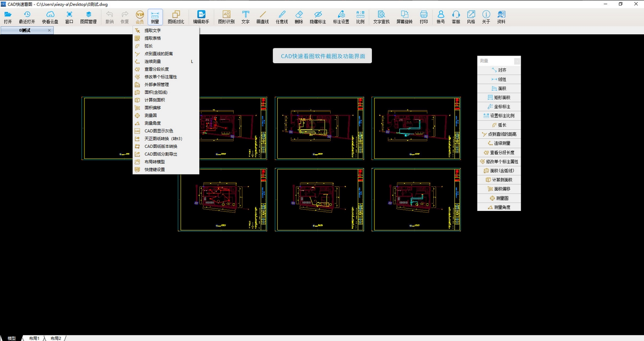644x341 pixels.
Task: Choose CAD图纸版本转换 from the menu
Action: (166, 146)
